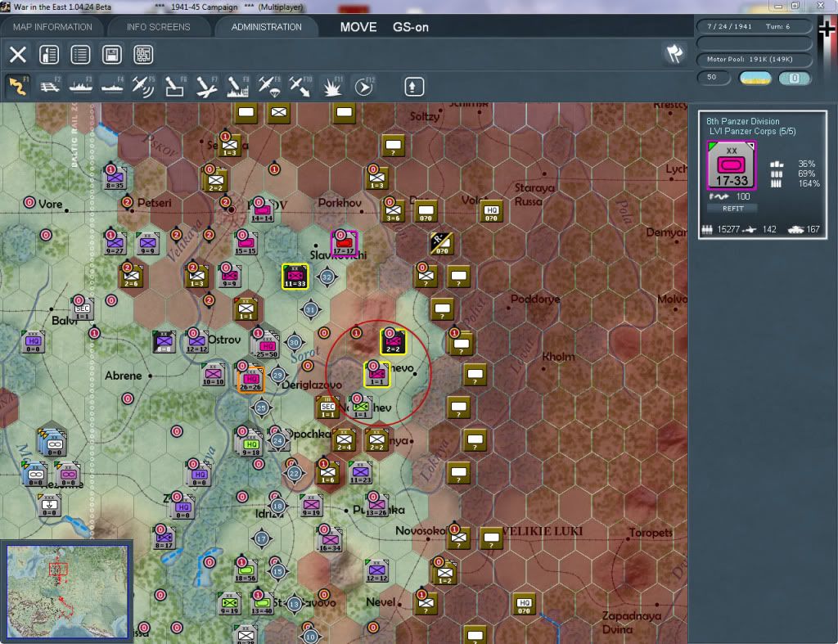Screen dimensions: 838x644
Task: Click the floppy disk save icon
Action: (111, 55)
